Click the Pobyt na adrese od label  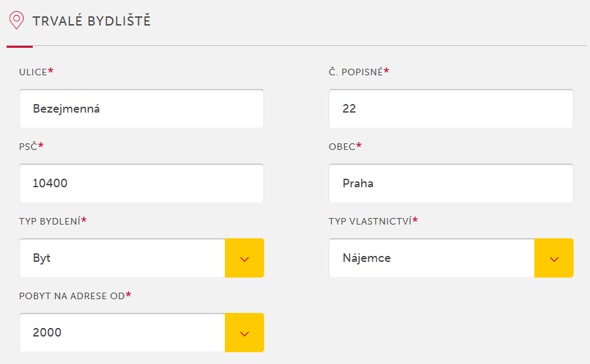pyautogui.click(x=72, y=296)
